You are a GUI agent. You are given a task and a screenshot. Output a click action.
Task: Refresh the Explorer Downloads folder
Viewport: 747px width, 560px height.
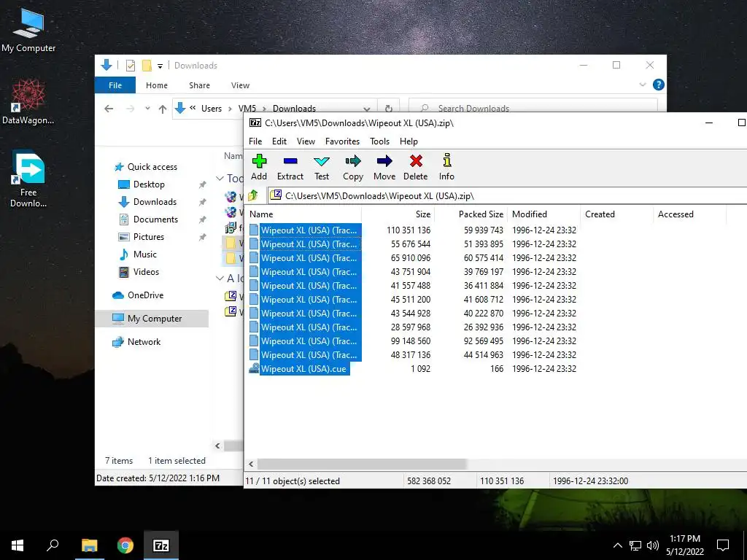click(388, 109)
